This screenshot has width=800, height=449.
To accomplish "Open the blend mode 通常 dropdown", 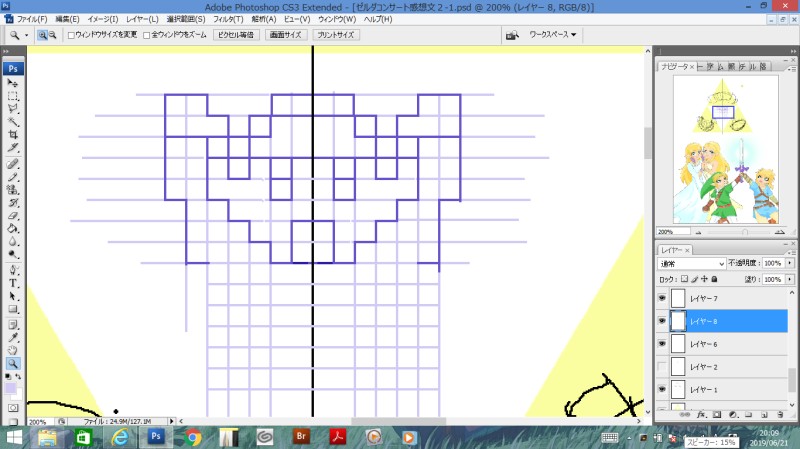I will click(x=691, y=263).
